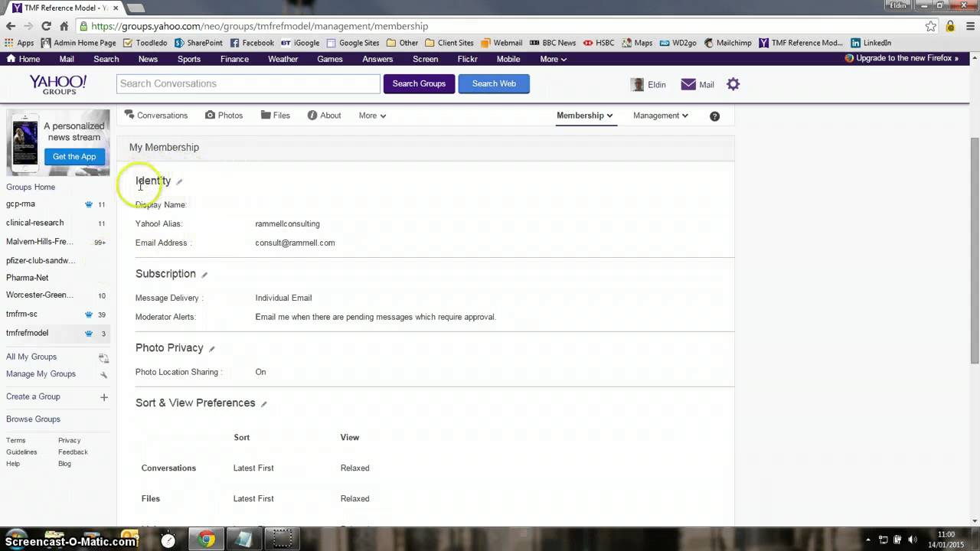Screen dimensions: 980x551
Task: Open Mail via the envelope icon
Action: [x=688, y=84]
